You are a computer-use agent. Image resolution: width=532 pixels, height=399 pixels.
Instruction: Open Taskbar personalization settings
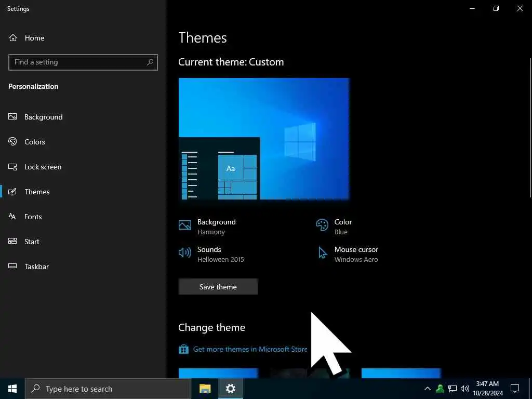click(37, 267)
